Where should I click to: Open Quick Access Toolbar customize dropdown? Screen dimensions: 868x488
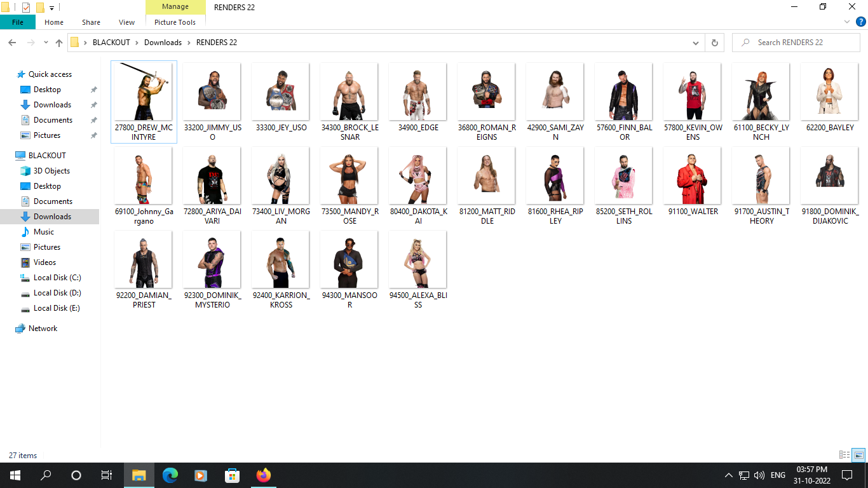tap(51, 8)
